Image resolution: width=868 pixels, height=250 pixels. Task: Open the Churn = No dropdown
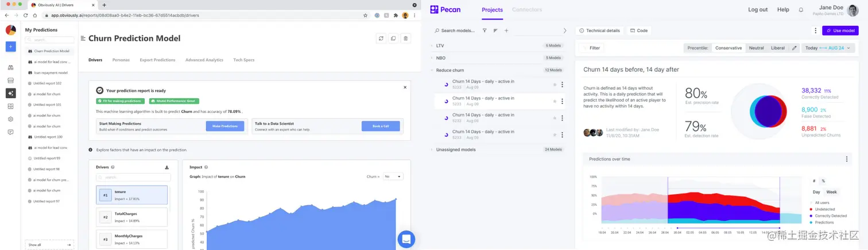coord(393,176)
